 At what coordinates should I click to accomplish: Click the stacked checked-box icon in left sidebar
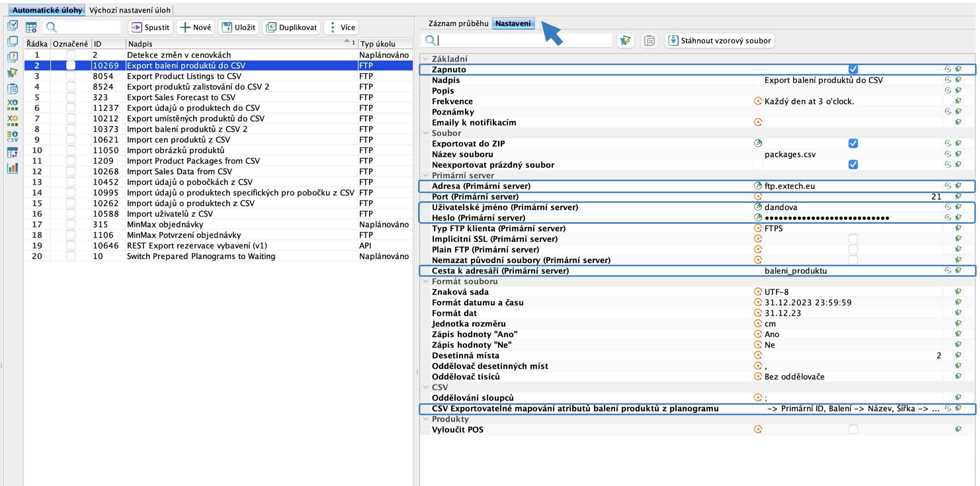tap(13, 26)
